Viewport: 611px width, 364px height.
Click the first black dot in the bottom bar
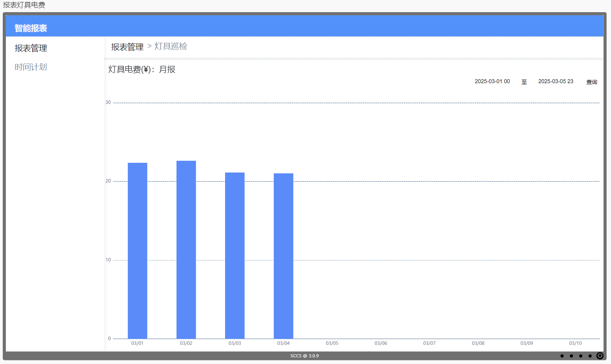pos(562,356)
